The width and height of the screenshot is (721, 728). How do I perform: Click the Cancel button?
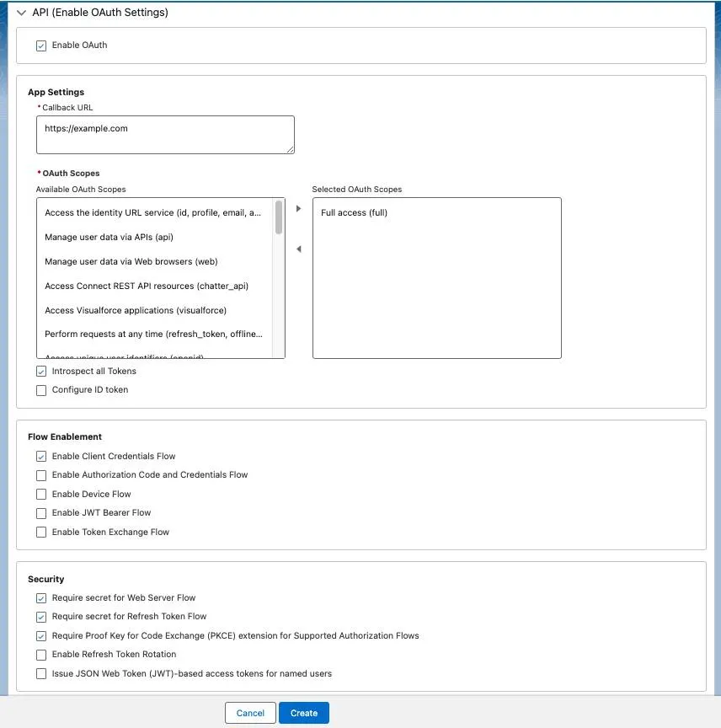tap(250, 713)
